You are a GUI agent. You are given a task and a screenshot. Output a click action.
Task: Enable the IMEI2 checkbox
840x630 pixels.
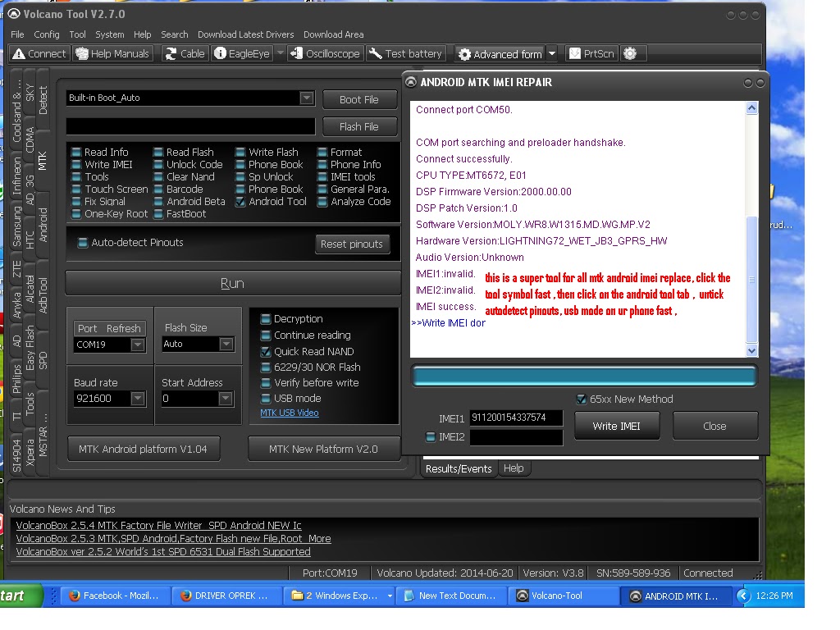[430, 437]
